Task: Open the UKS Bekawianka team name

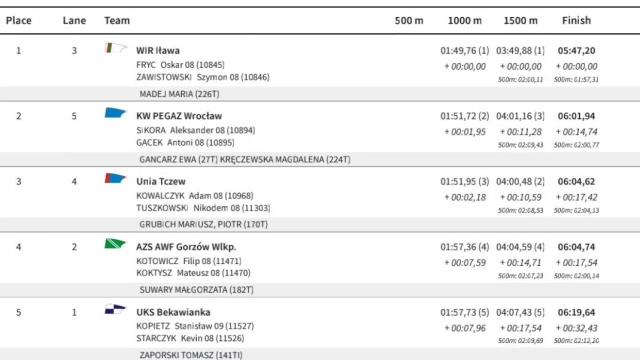Action: click(173, 312)
